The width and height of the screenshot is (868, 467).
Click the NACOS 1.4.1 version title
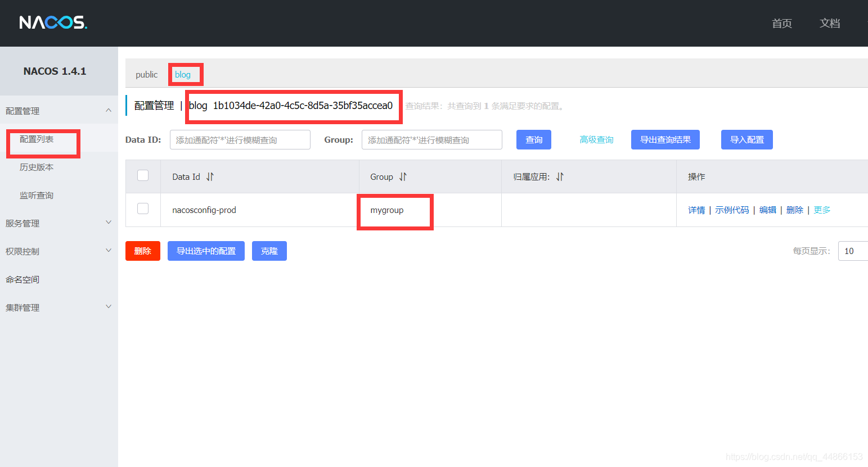point(55,71)
